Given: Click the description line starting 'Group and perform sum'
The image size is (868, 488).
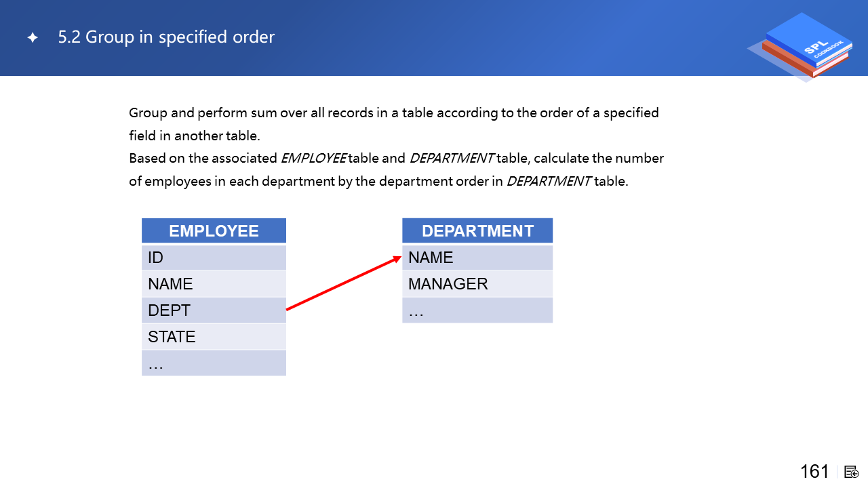Looking at the screenshot, I should click(393, 113).
